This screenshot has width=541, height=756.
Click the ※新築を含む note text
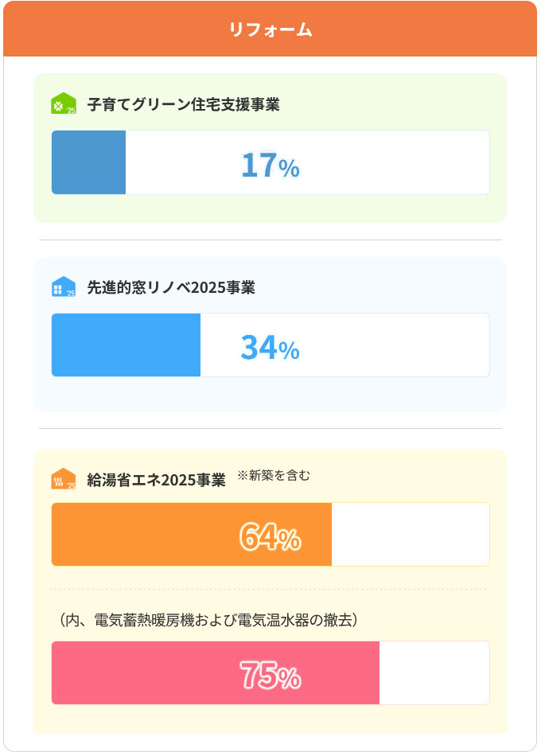[274, 476]
